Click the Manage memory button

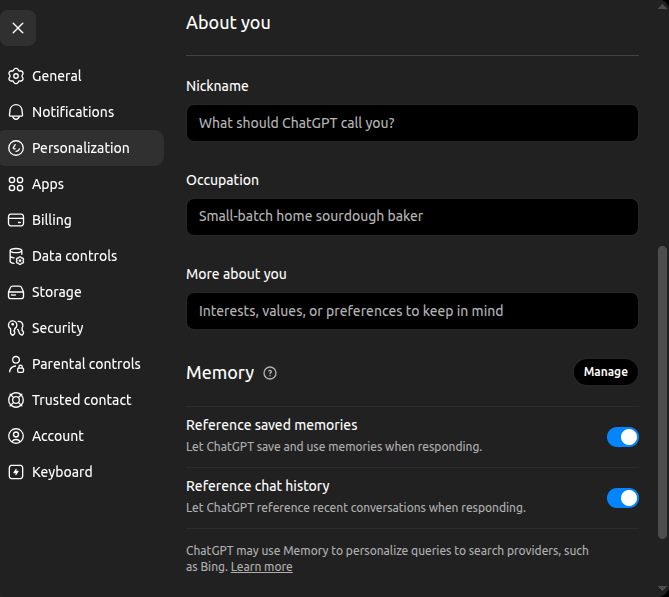[605, 372]
